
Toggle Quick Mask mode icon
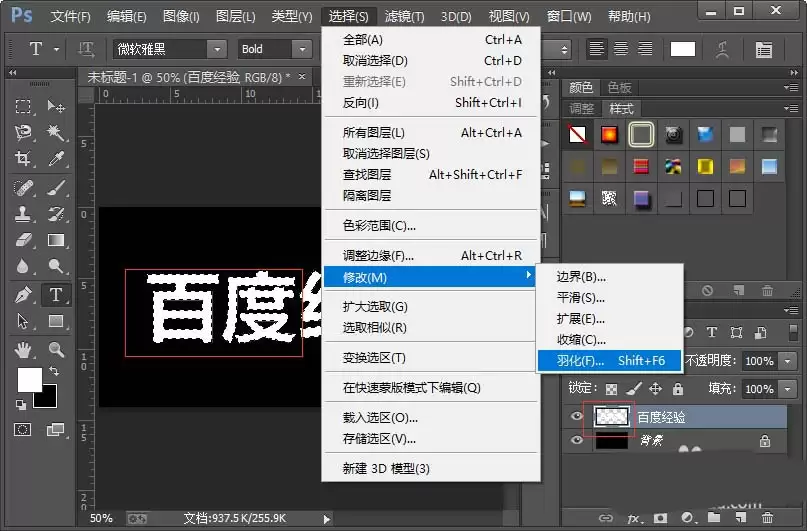[23, 430]
